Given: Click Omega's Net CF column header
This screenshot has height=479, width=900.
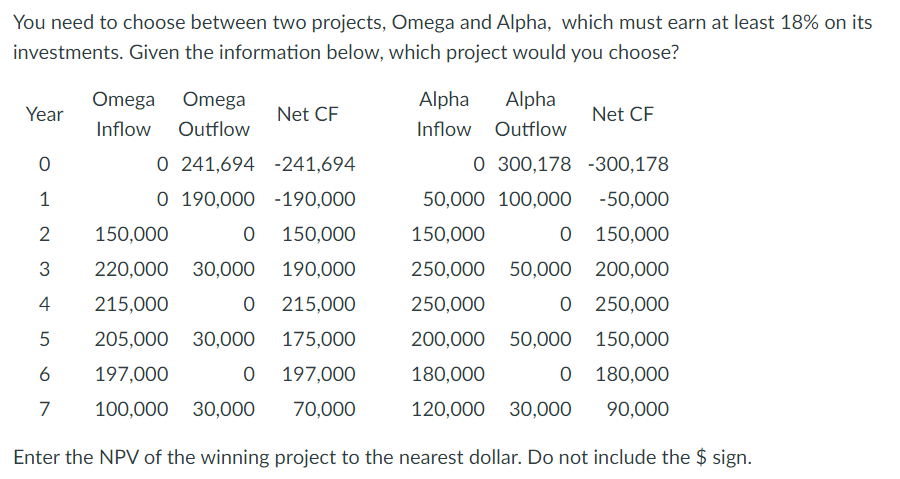Looking at the screenshot, I should coord(308,114).
